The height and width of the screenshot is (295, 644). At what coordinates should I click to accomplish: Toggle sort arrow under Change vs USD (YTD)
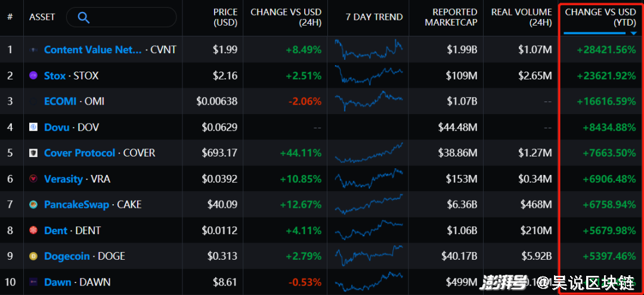click(633, 33)
